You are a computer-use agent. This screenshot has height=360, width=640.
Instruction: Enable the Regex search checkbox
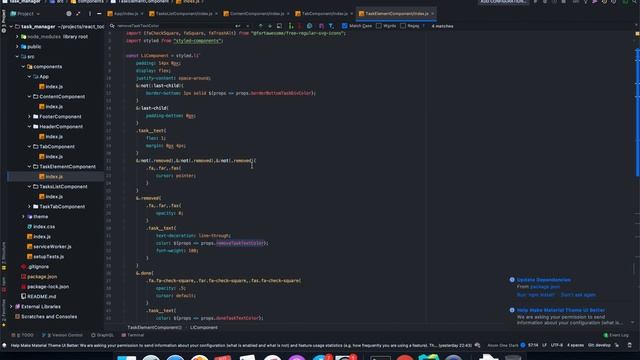(403, 26)
